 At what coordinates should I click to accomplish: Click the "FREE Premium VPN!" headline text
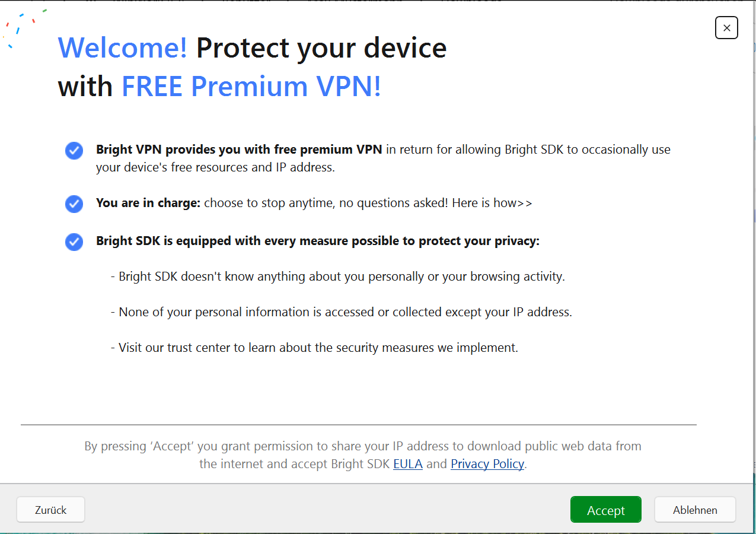pyautogui.click(x=251, y=87)
